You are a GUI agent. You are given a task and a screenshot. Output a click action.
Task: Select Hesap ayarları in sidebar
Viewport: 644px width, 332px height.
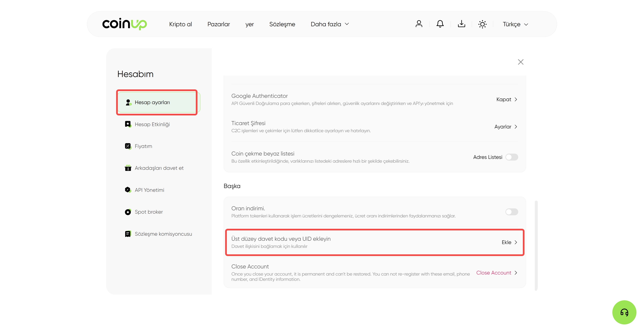159,102
